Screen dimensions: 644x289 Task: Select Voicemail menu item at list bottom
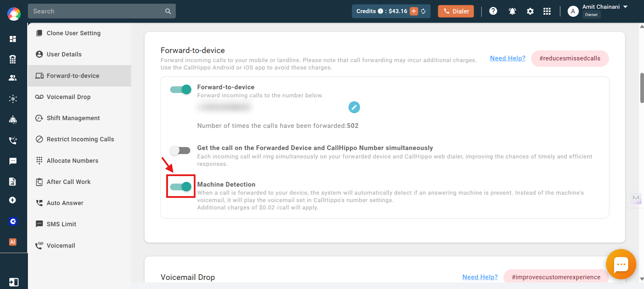79,246
